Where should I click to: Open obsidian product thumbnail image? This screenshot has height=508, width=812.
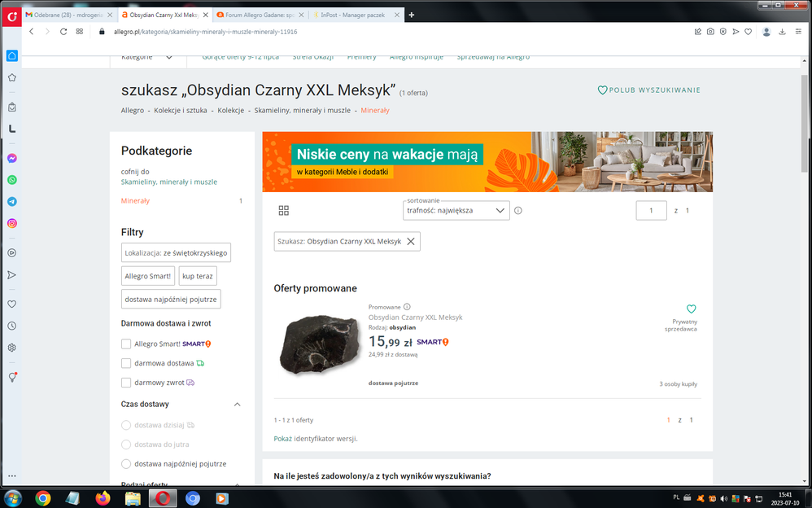tap(318, 344)
